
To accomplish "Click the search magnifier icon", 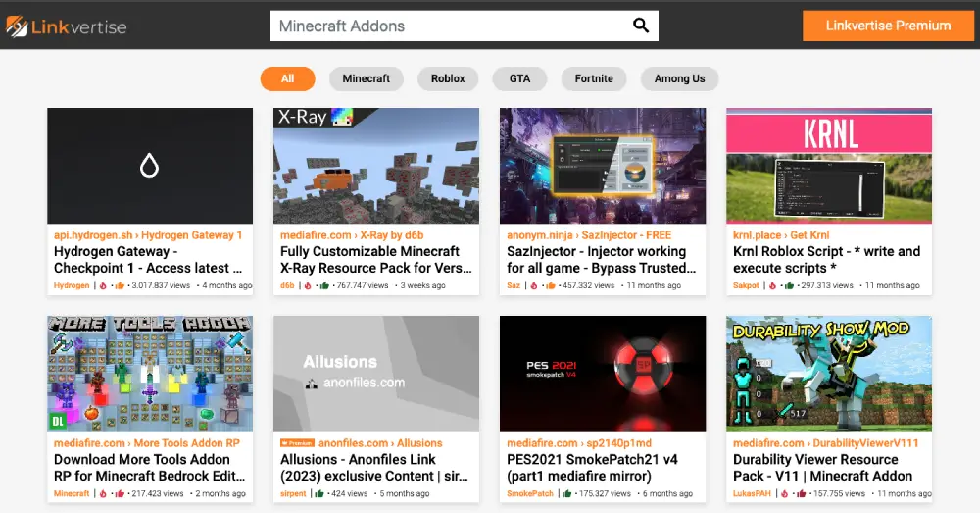I will (641, 26).
